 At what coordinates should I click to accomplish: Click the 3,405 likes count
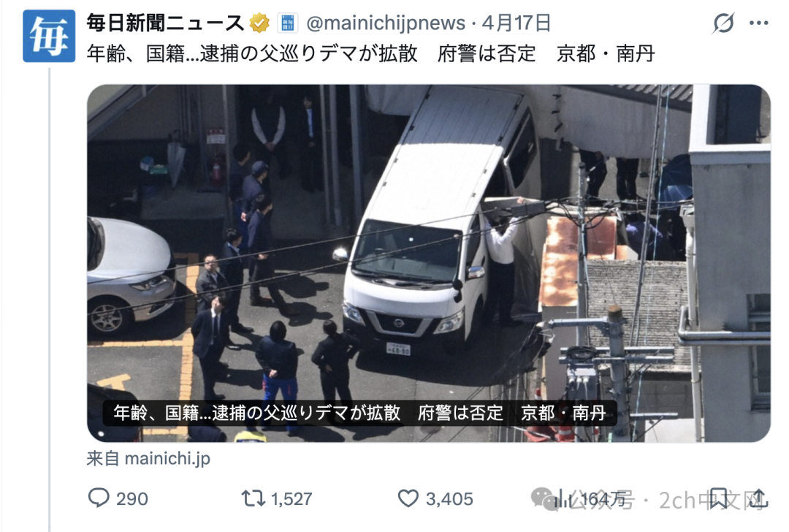click(449, 499)
